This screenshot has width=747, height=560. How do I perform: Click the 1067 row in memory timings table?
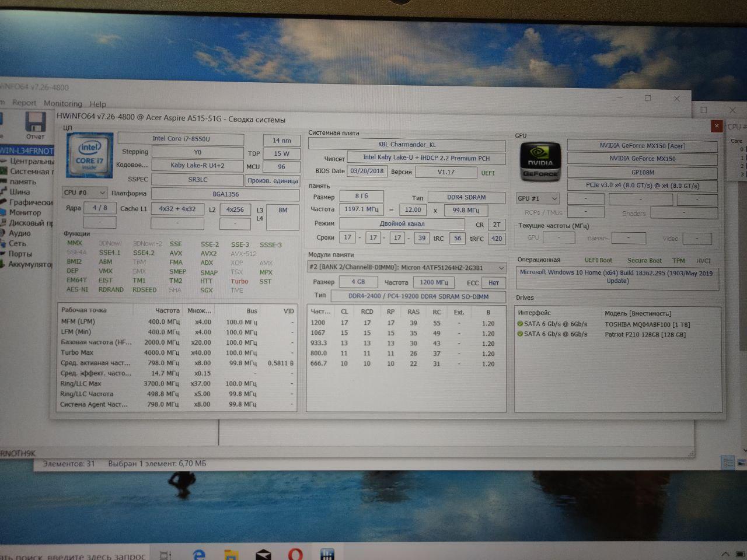pyautogui.click(x=406, y=333)
